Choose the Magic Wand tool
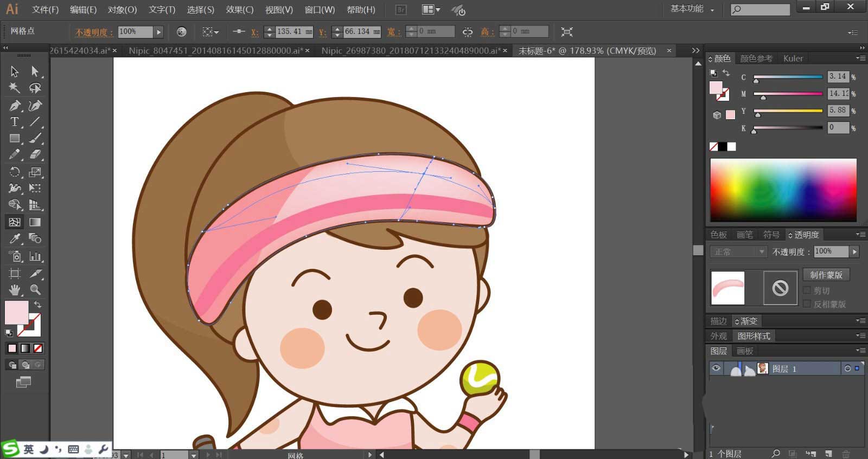 [15, 88]
